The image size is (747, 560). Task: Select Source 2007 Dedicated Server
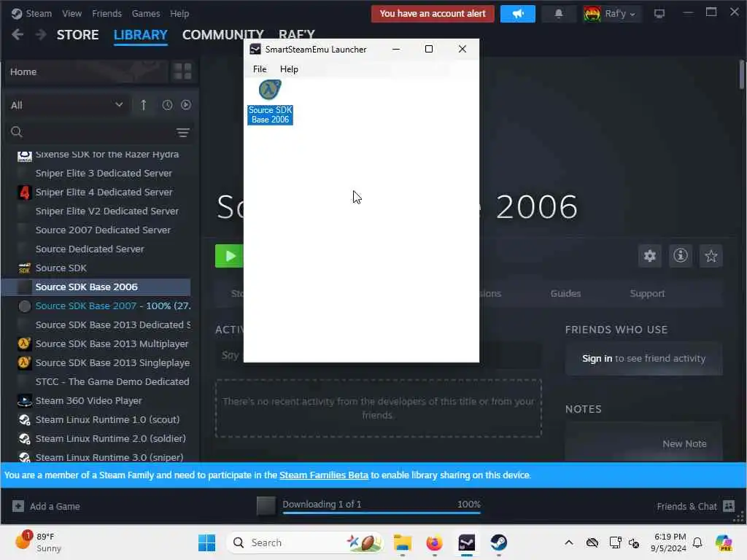click(104, 230)
